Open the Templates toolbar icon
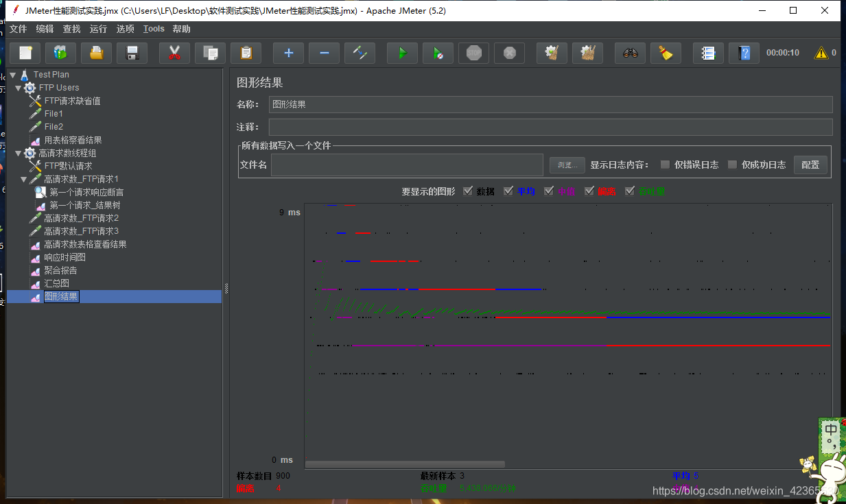Screen dimensions: 846x504 tap(61, 53)
